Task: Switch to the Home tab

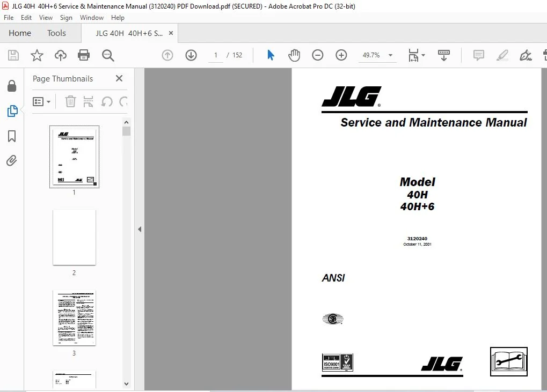Action: [x=20, y=33]
